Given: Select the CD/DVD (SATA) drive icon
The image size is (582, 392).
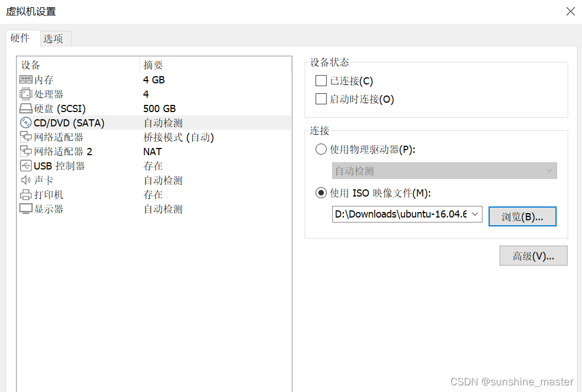Looking at the screenshot, I should [x=25, y=123].
